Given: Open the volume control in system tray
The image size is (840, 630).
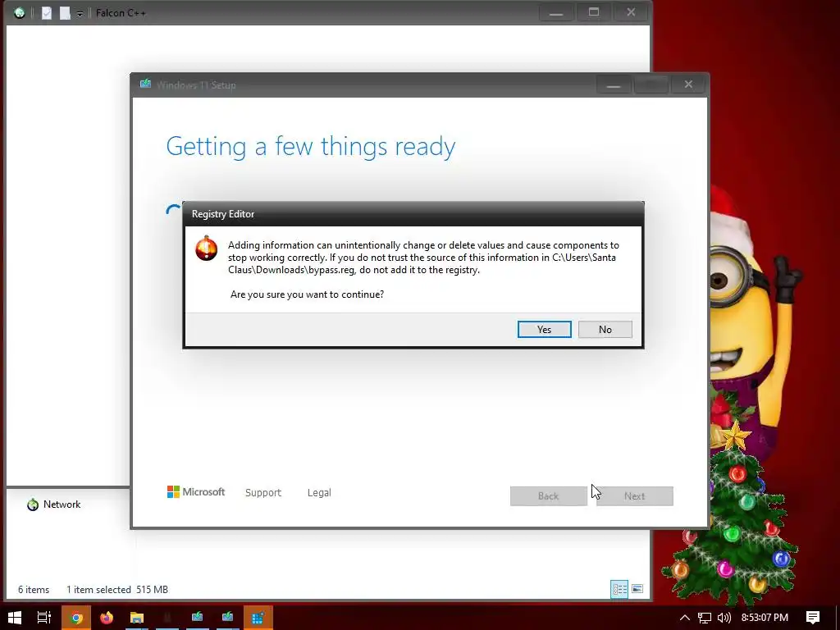Looking at the screenshot, I should [724, 618].
